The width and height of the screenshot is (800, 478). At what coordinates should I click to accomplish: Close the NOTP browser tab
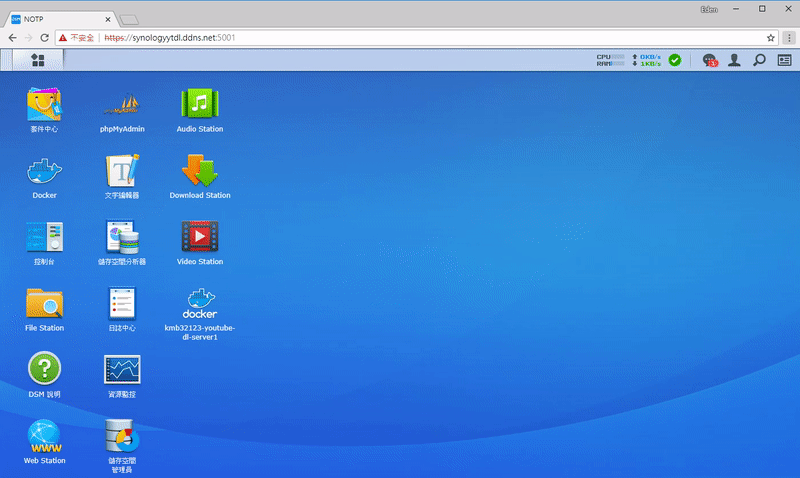tap(108, 19)
